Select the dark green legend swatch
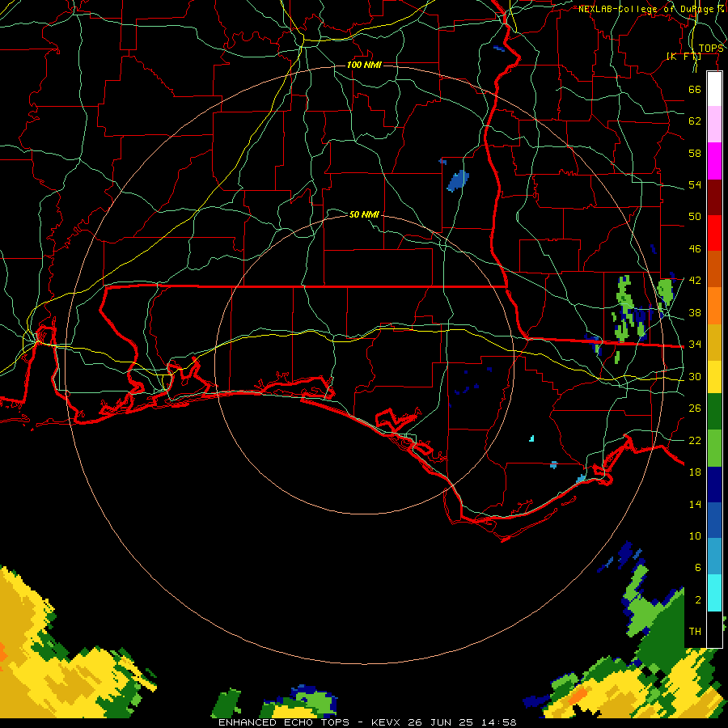Image resolution: width=728 pixels, height=728 pixels. pos(714,412)
